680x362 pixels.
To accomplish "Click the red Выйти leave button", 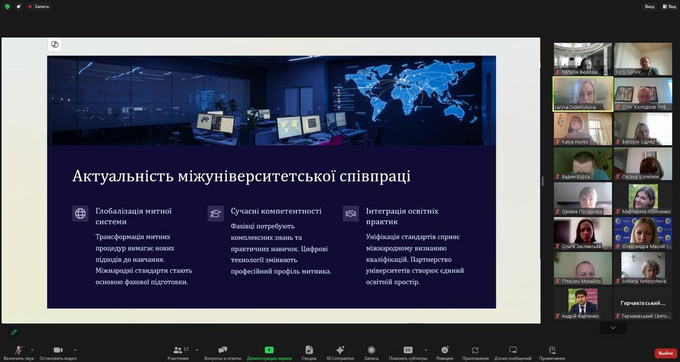I will coord(666,353).
